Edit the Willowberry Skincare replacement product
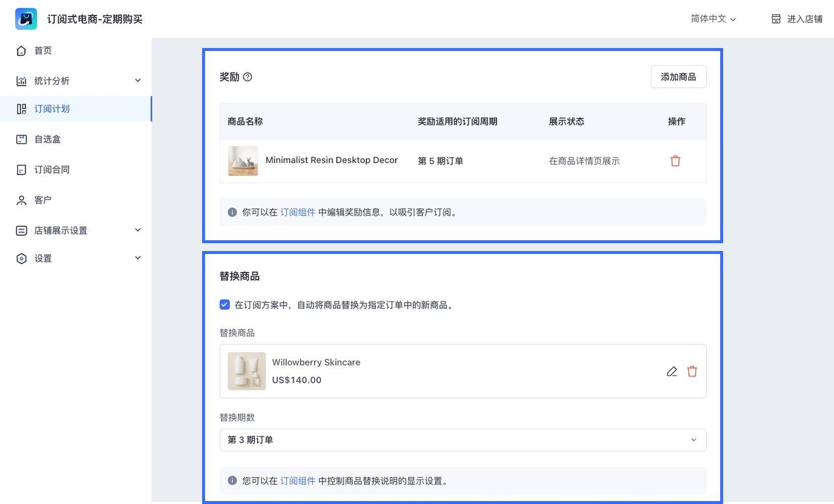834x504 pixels. pyautogui.click(x=672, y=372)
